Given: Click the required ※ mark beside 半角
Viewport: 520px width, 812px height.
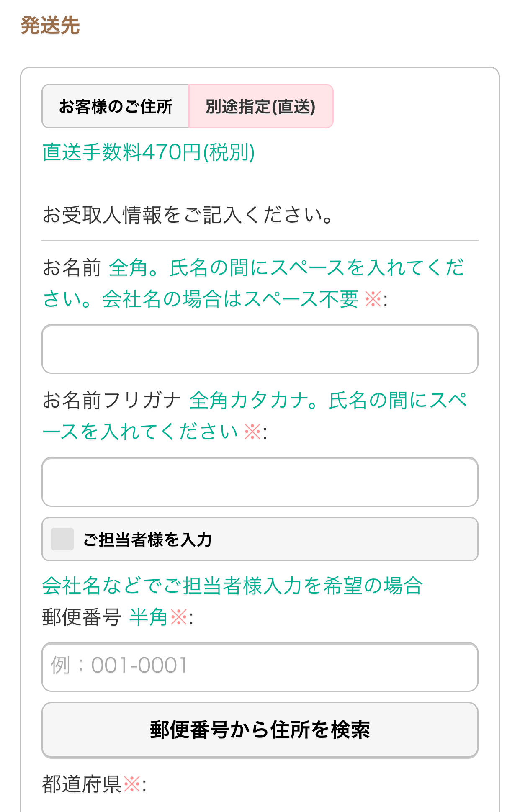Looking at the screenshot, I should [179, 617].
